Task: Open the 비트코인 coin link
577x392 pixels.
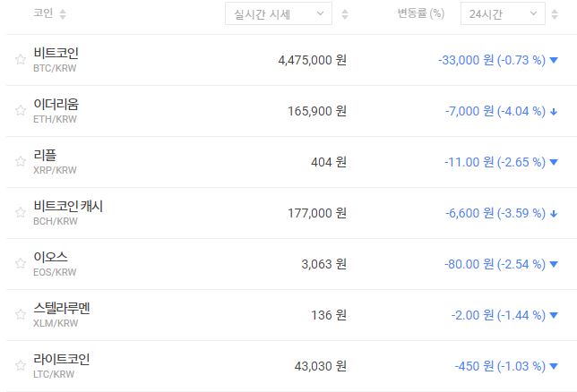Action: pyautogui.click(x=56, y=54)
